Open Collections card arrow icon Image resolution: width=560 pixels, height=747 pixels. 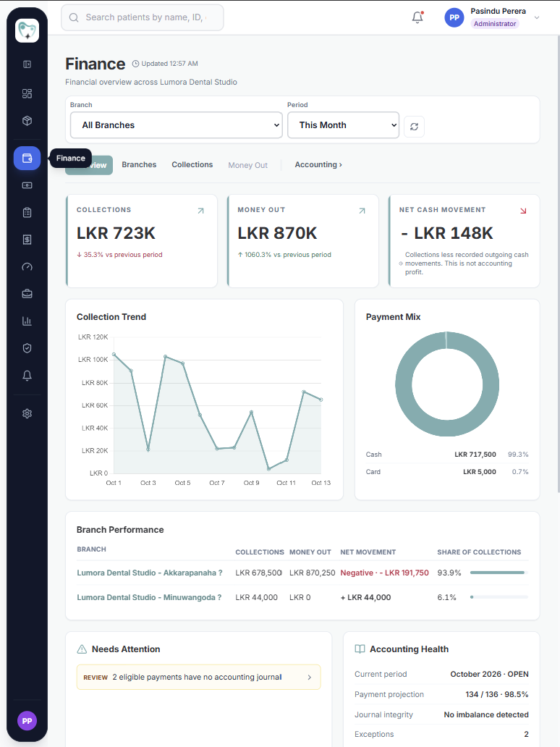[200, 211]
